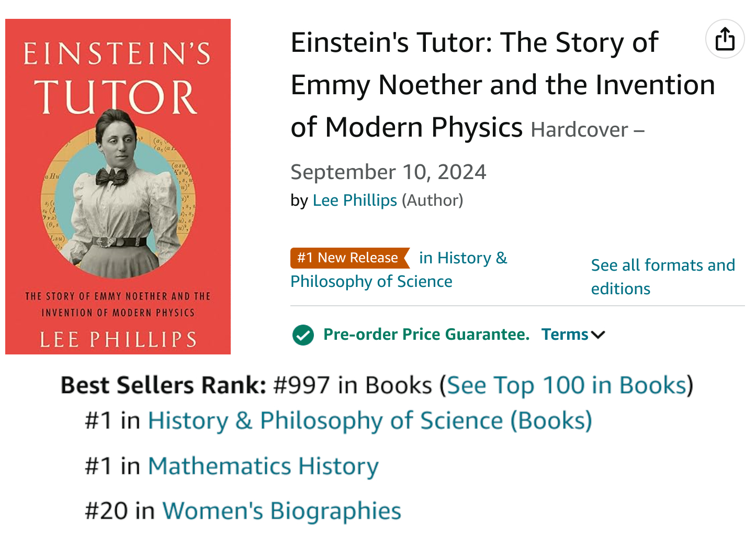The width and height of the screenshot is (756, 556).
Task: Click the share icon beside the title
Action: pos(725,39)
